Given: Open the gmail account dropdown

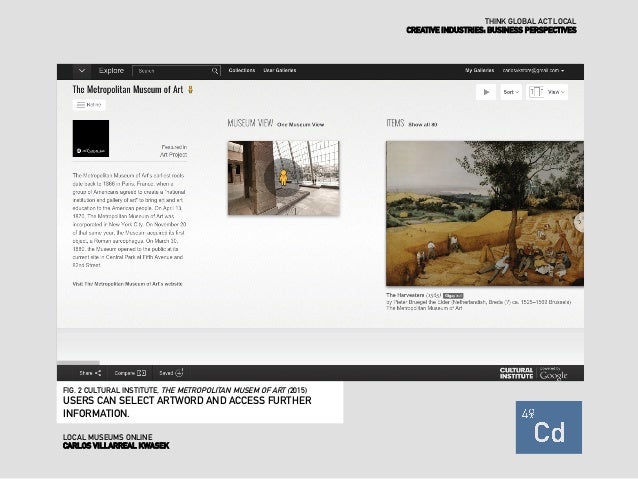Looking at the screenshot, I should (533, 70).
